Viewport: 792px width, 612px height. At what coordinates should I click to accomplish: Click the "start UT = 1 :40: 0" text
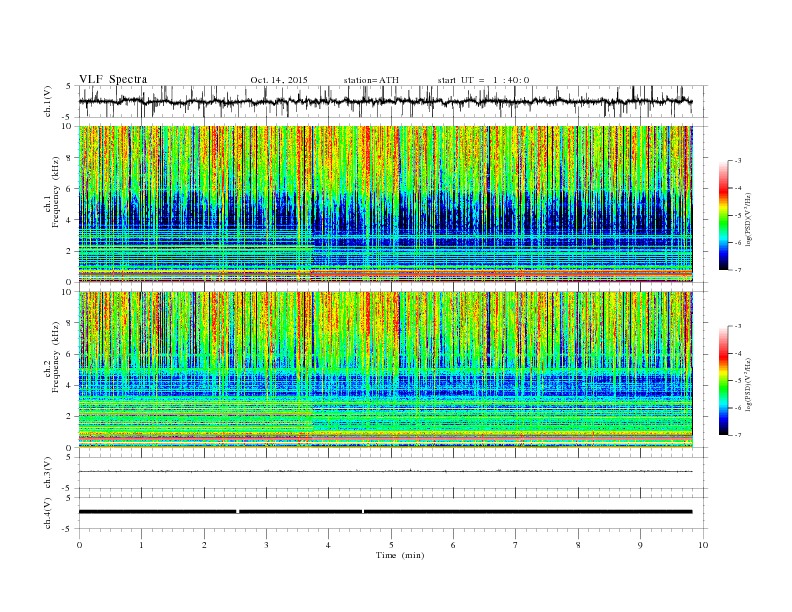tap(483, 80)
